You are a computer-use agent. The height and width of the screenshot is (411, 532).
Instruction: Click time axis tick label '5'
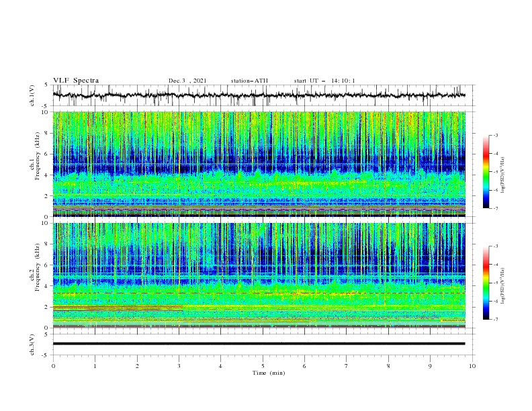263,366
